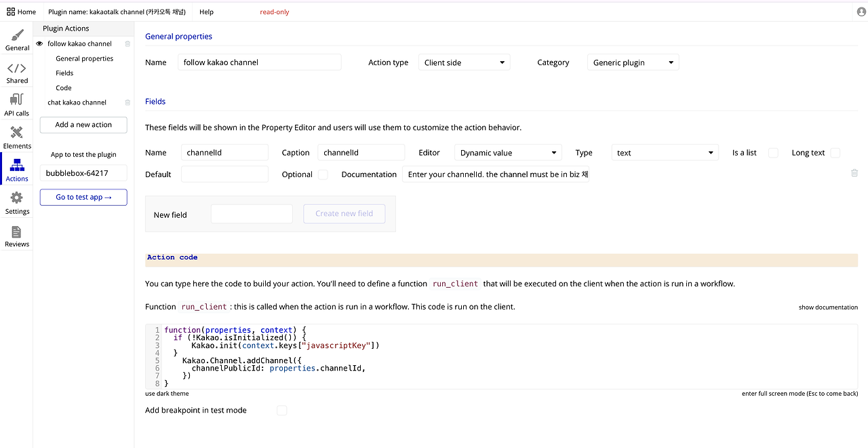Screen dimensions: 868x448
Task: Go to API calls section
Action: 17,106
